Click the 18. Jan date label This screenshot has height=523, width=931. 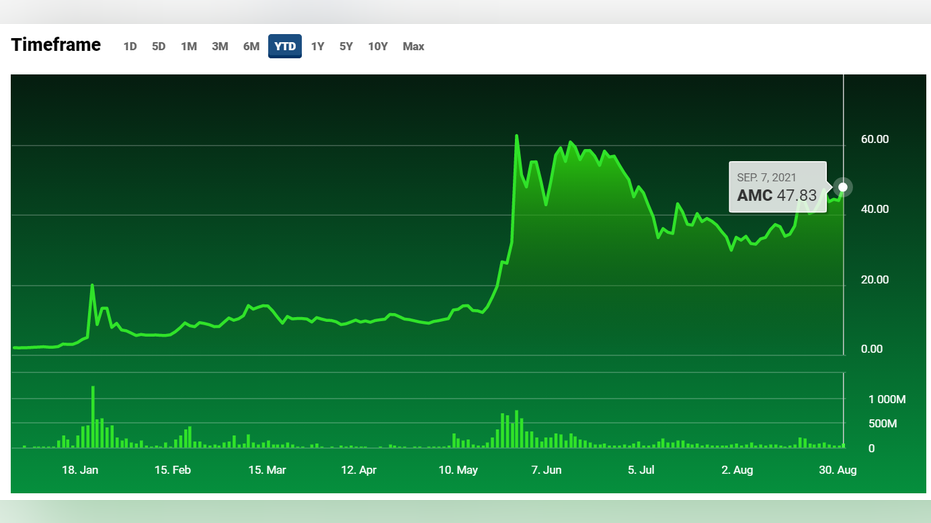(x=80, y=470)
